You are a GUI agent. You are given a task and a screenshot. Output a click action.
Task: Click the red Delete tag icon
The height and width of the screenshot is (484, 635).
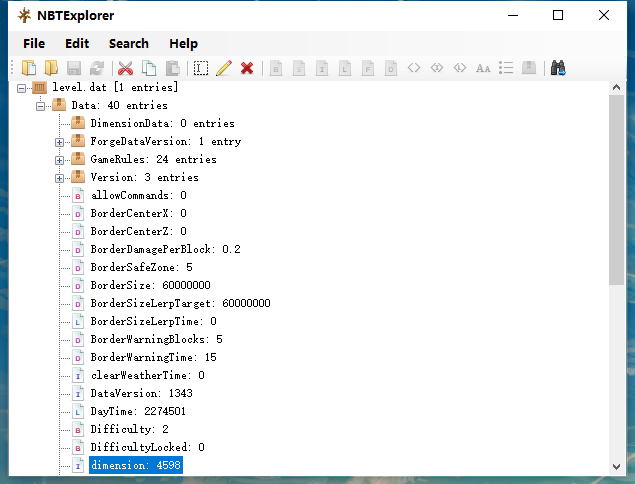pyautogui.click(x=246, y=68)
